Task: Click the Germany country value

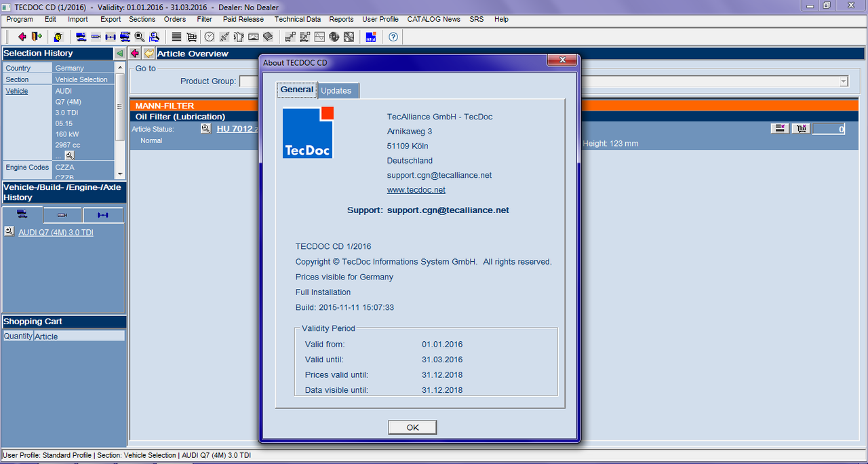Action: tap(70, 68)
